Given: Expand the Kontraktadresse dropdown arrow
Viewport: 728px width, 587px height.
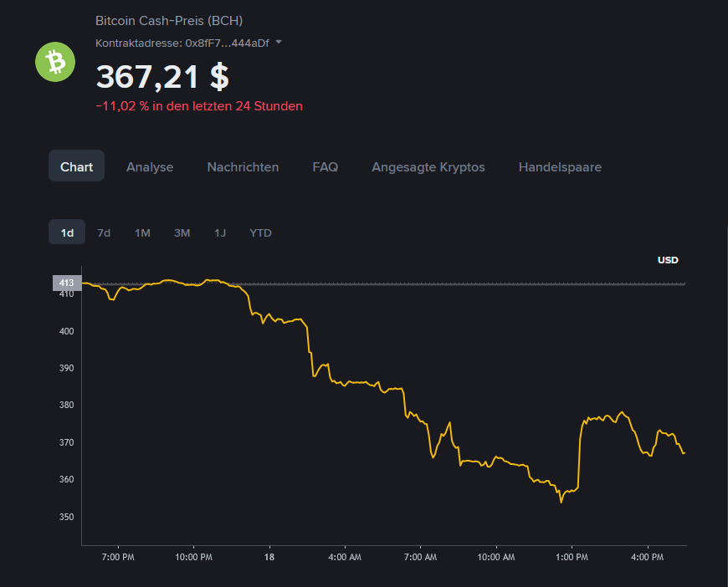Looking at the screenshot, I should click(279, 42).
